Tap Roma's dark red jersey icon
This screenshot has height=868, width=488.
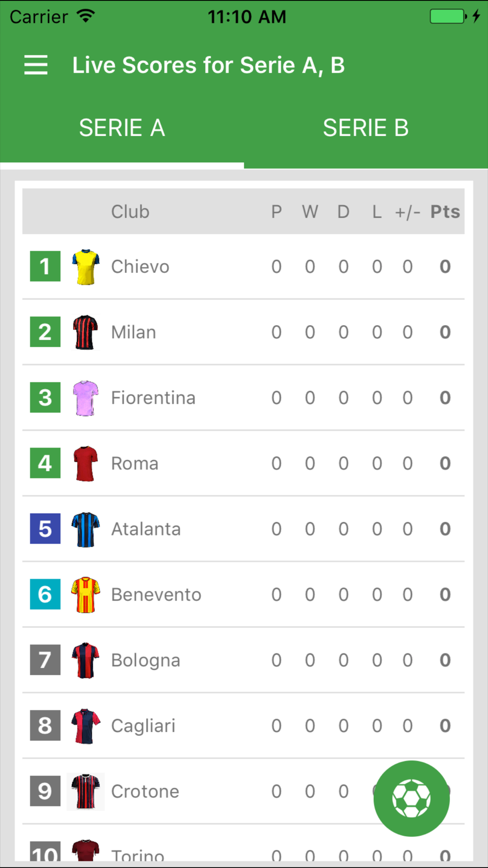[86, 463]
